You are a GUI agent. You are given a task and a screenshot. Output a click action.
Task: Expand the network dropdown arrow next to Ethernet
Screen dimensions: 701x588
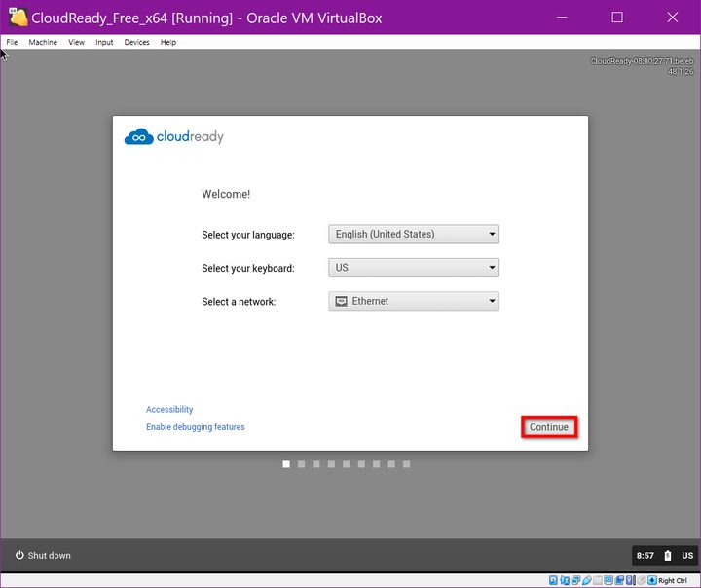492,301
